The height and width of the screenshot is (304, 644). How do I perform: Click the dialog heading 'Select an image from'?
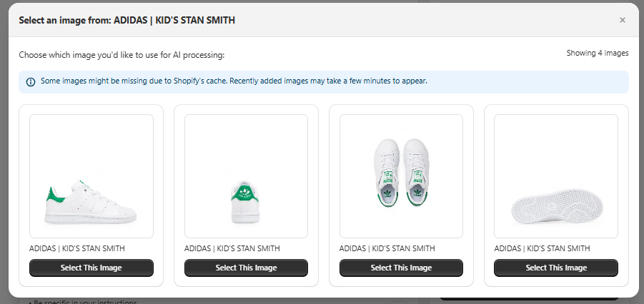127,20
